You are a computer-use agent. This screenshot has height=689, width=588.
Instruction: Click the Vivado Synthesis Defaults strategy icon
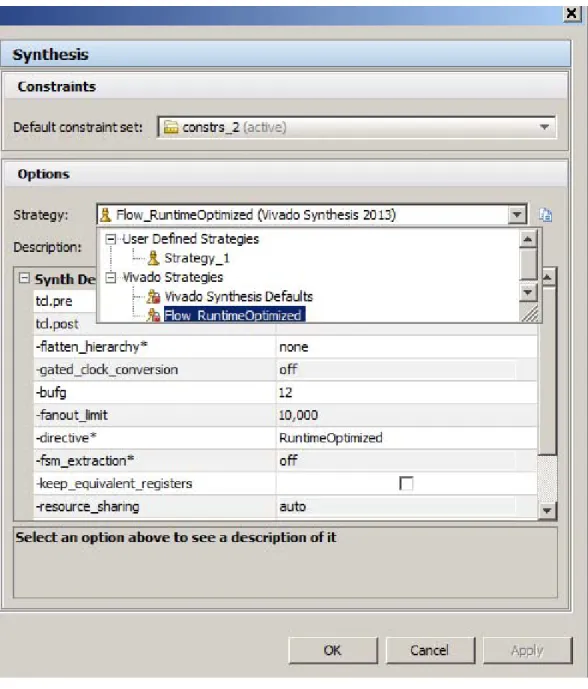point(153,297)
